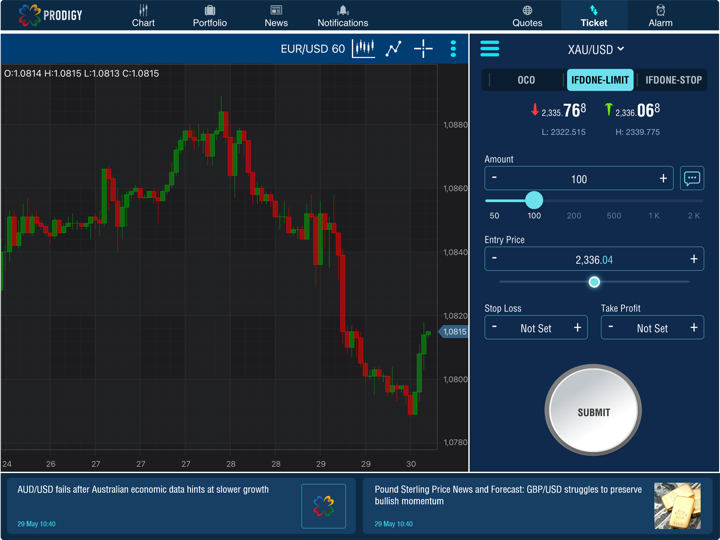Expand the XAU/USD instrument dropdown
The height and width of the screenshot is (540, 720).
596,49
